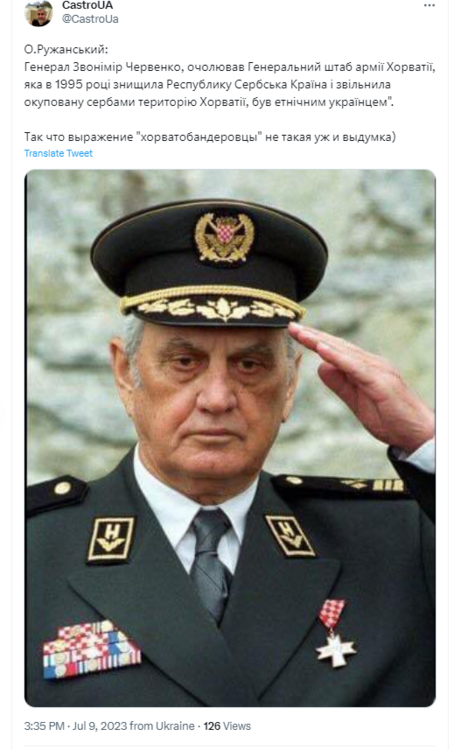The width and height of the screenshot is (454, 750).
Task: Click the line starting 'окуповану сербами'
Action: point(209,102)
